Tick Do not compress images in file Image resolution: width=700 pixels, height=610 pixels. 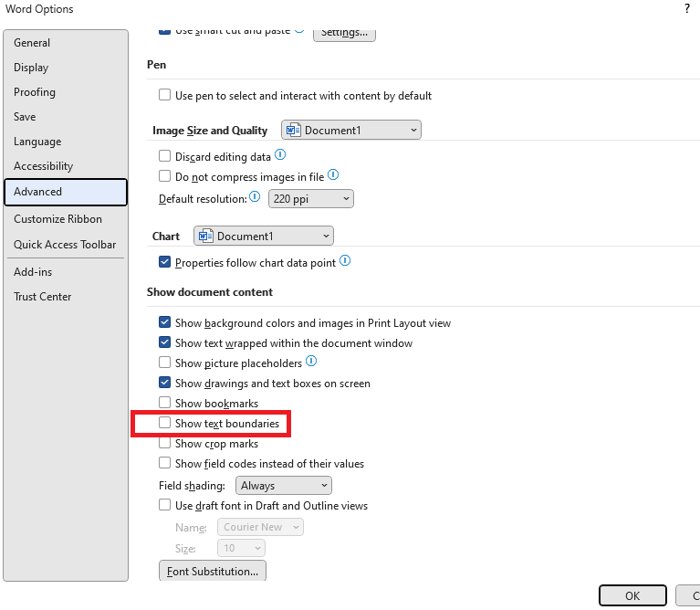pos(164,176)
